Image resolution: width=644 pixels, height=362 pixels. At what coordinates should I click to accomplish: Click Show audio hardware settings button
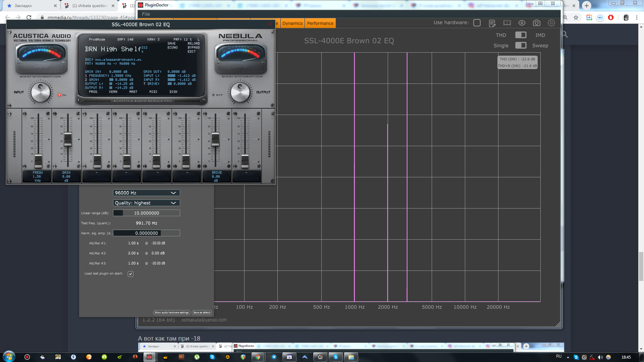(172, 312)
